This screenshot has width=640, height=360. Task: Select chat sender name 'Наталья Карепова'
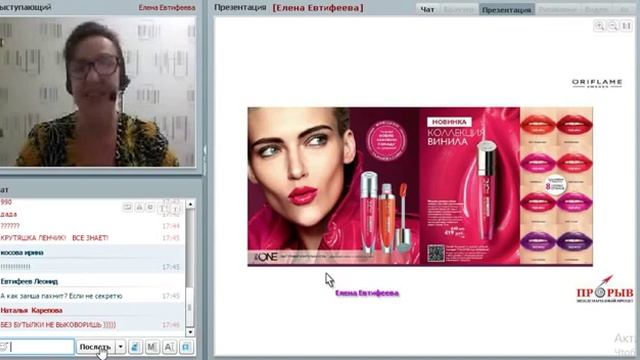pyautogui.click(x=31, y=311)
